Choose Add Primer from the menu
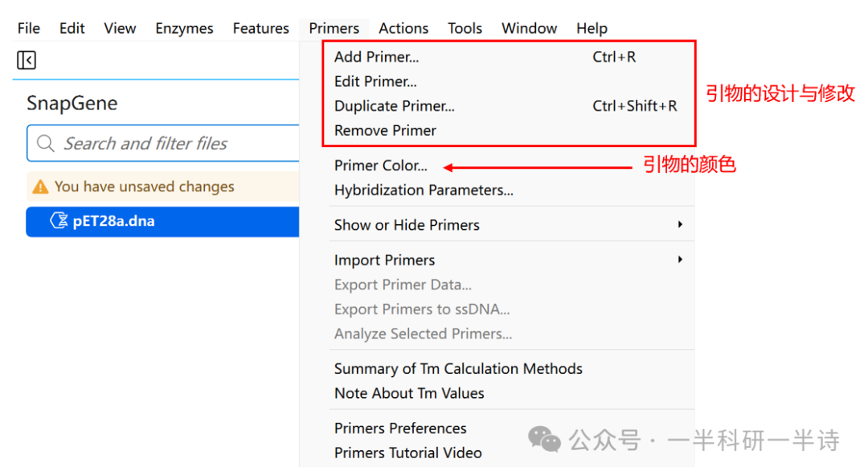 (x=376, y=57)
